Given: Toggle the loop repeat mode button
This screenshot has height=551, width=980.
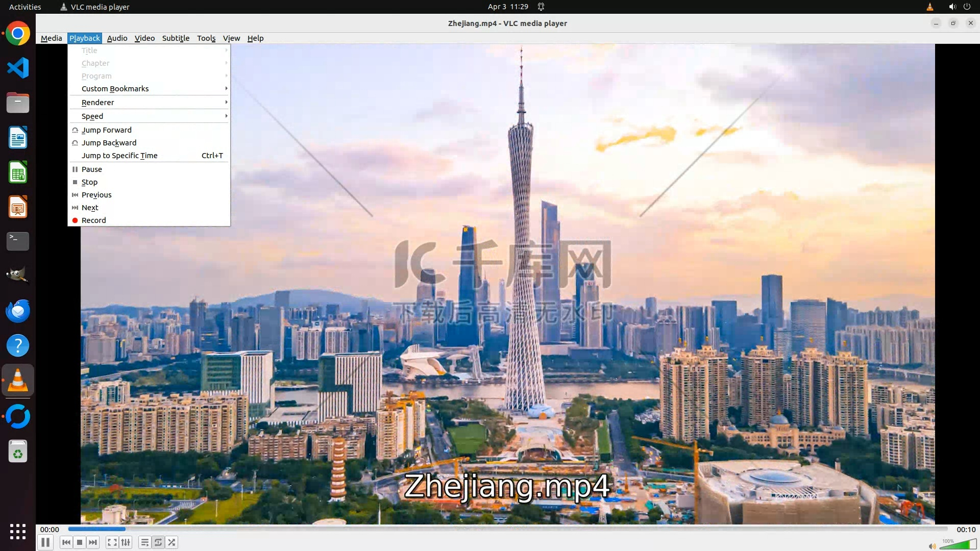Looking at the screenshot, I should pyautogui.click(x=158, y=542).
